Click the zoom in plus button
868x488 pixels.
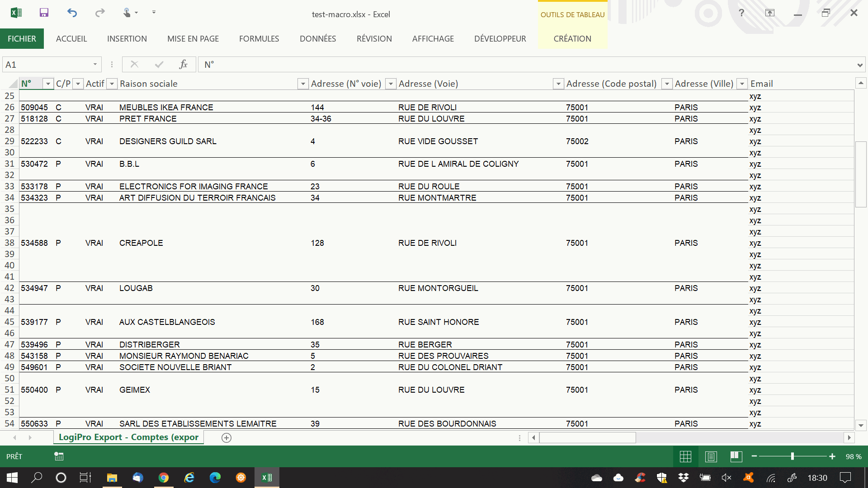pos(832,456)
